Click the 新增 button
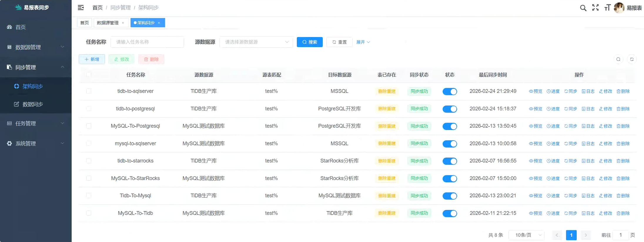 point(92,59)
